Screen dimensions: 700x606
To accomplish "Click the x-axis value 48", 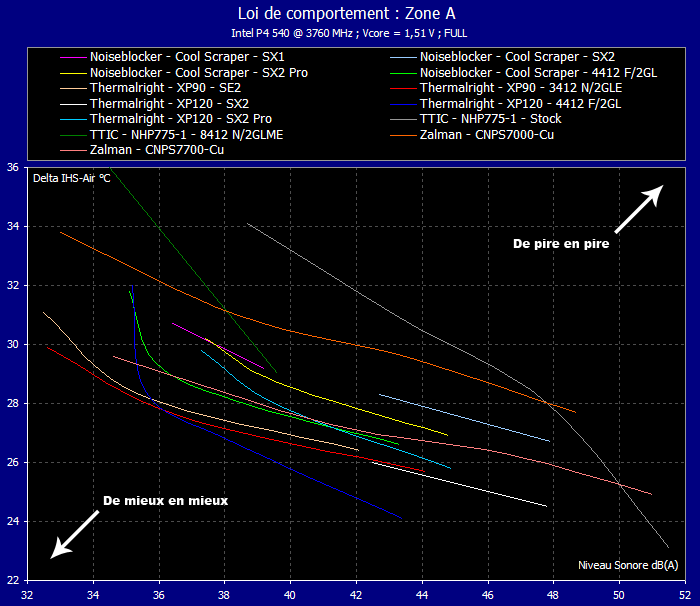I will click(553, 595).
